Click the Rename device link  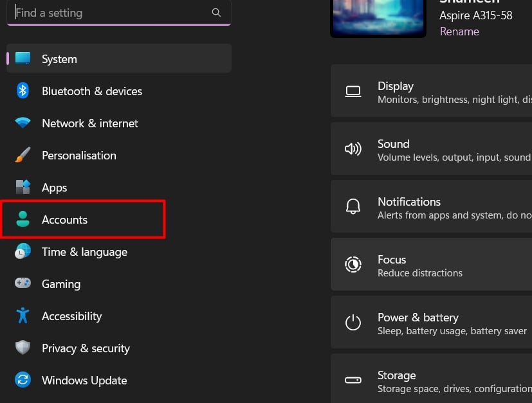(x=459, y=31)
